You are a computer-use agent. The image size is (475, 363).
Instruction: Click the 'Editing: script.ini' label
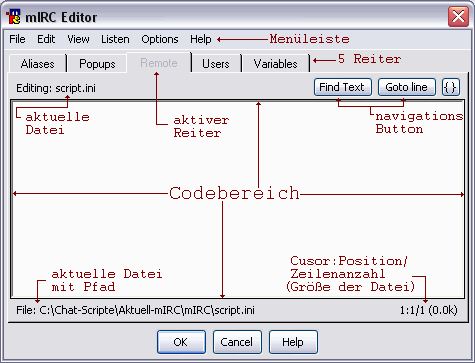click(56, 88)
